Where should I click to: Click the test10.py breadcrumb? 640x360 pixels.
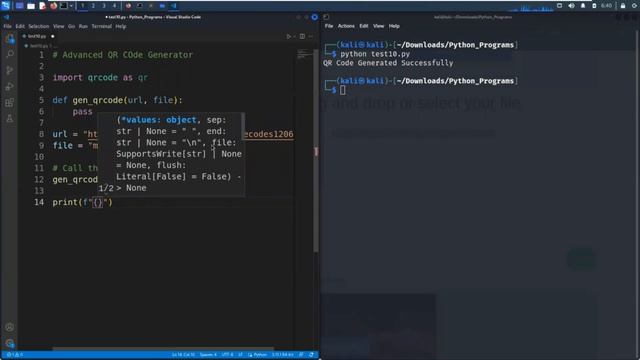38,46
